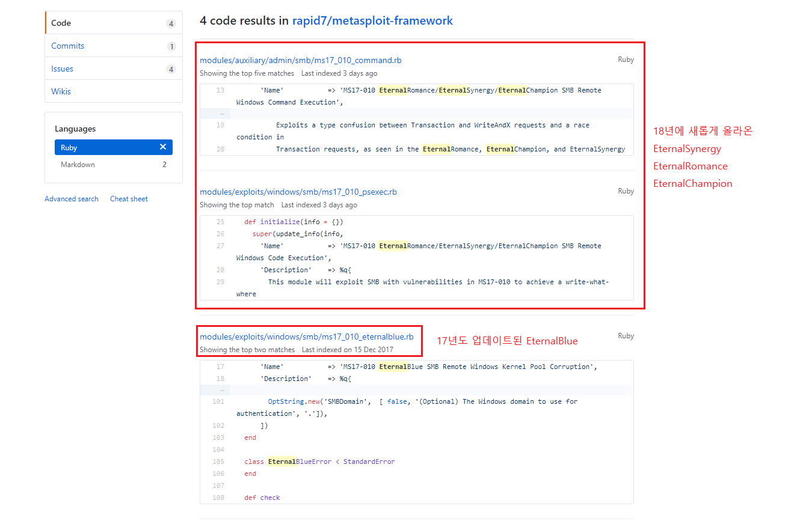Viewport: 812px width, 527px height.
Task: Open the Wikis results tab
Action: click(x=114, y=91)
